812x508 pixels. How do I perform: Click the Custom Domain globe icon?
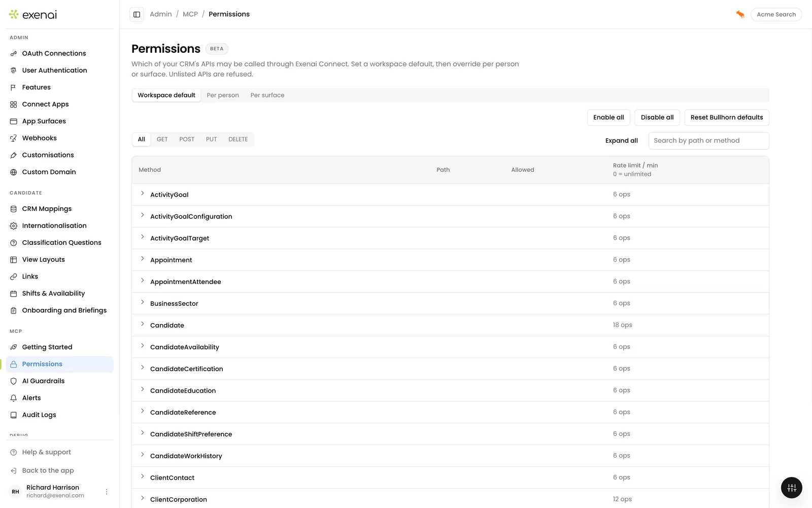click(x=14, y=172)
